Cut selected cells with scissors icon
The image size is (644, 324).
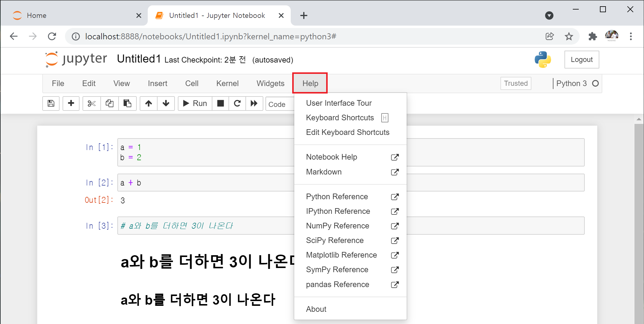coord(91,103)
